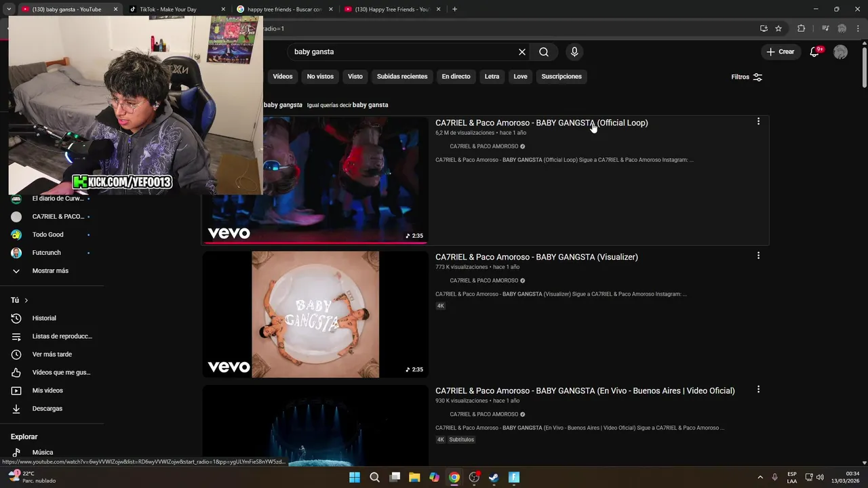
Task: Select the Letra filter chip
Action: click(492, 77)
